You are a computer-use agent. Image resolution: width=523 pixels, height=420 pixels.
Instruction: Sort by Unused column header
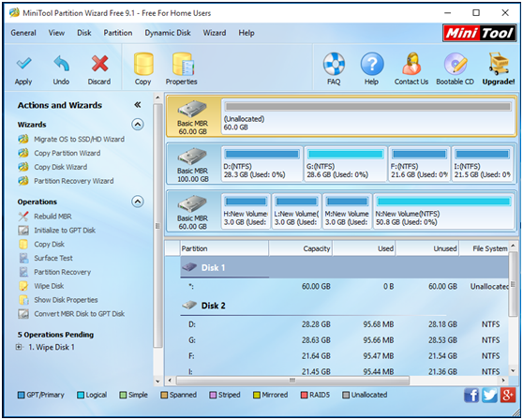click(427, 248)
